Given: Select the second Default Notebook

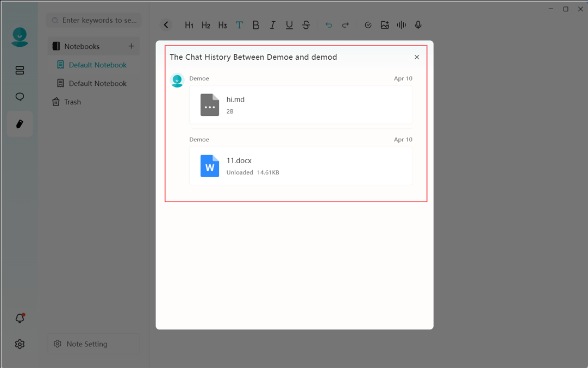Looking at the screenshot, I should tap(94, 83).
